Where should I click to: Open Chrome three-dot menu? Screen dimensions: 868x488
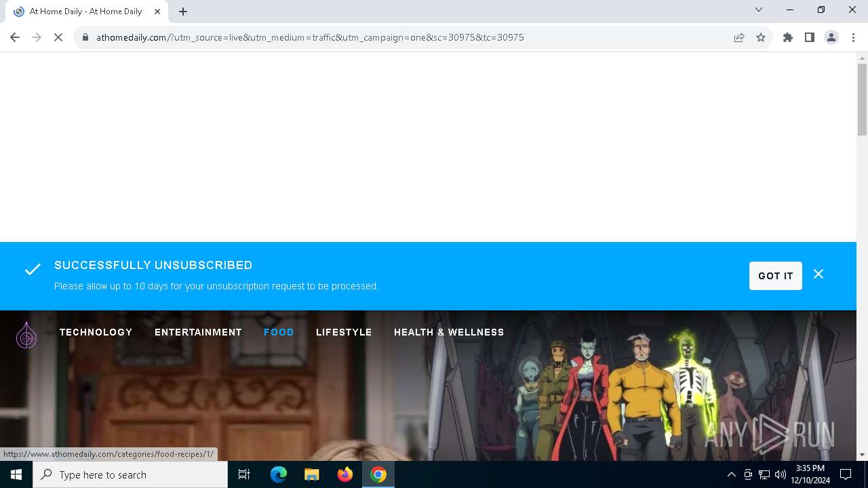tap(852, 37)
